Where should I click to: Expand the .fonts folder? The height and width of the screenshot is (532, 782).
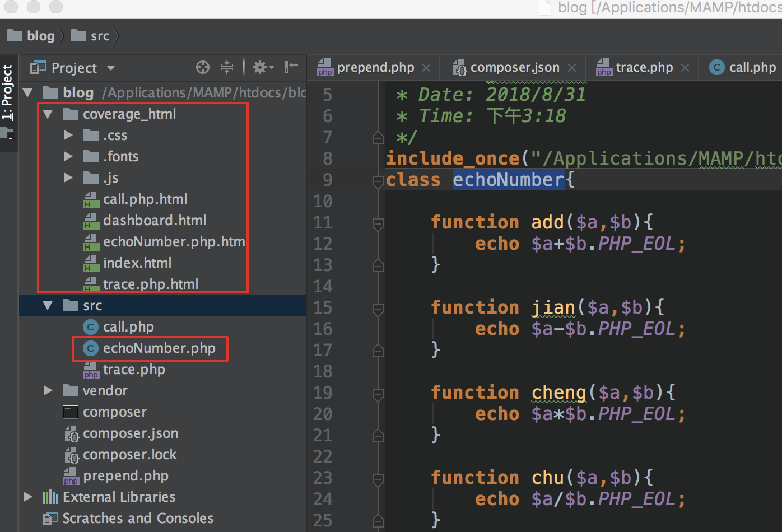(68, 157)
